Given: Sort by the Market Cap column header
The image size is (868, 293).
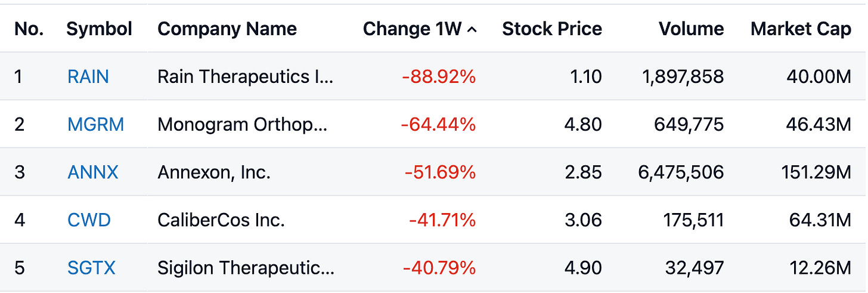Looking at the screenshot, I should click(801, 29).
